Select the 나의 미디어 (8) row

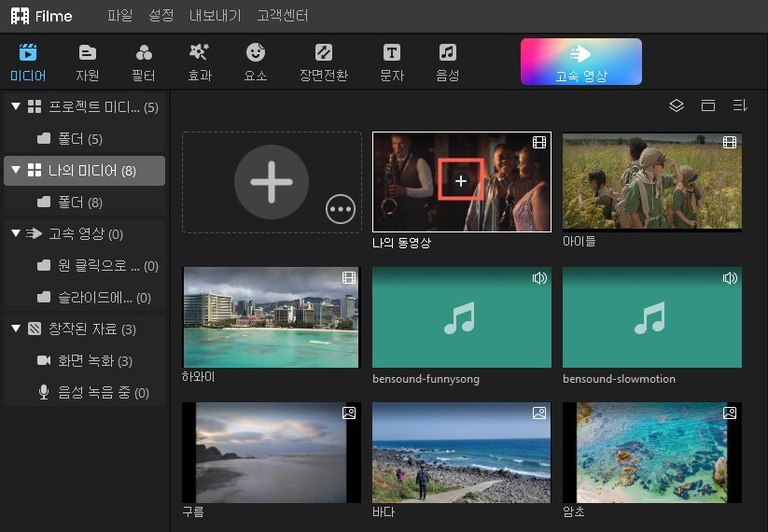click(x=84, y=171)
